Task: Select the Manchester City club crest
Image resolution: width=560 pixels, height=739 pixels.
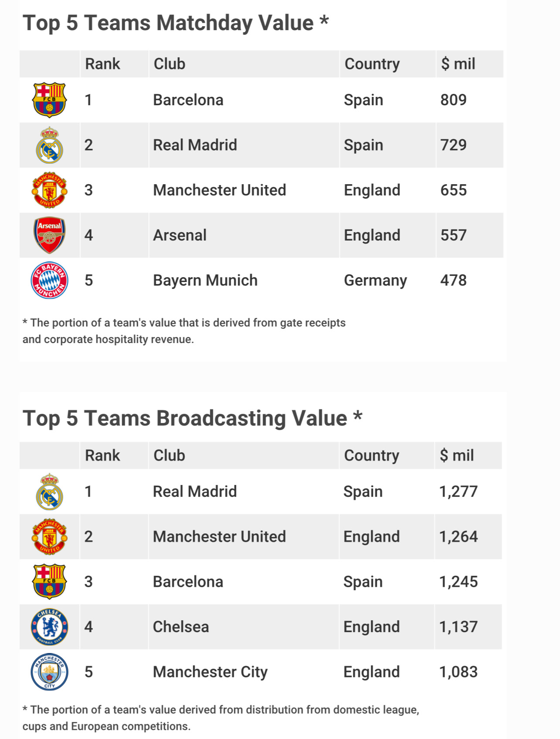Action: pos(49,672)
